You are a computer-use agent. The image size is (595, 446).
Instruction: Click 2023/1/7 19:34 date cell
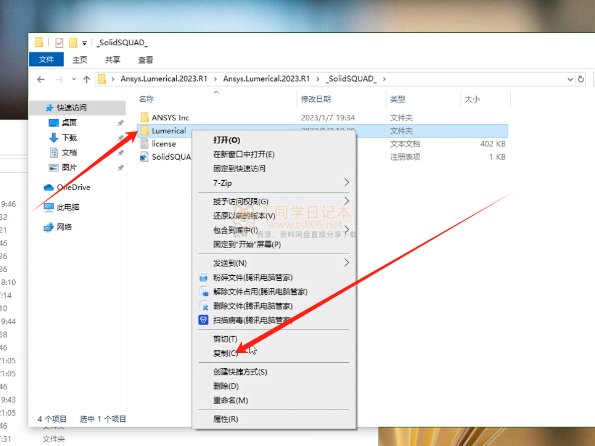[x=327, y=118]
